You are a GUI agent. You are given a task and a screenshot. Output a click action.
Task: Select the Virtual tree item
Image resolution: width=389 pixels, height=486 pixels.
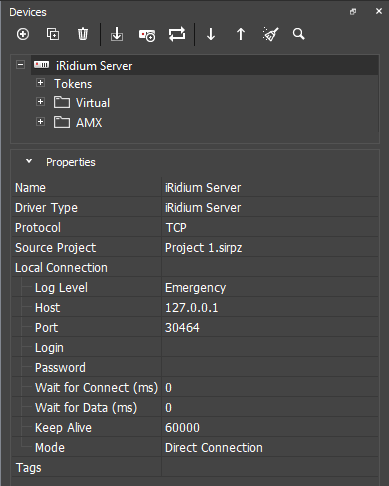(93, 103)
